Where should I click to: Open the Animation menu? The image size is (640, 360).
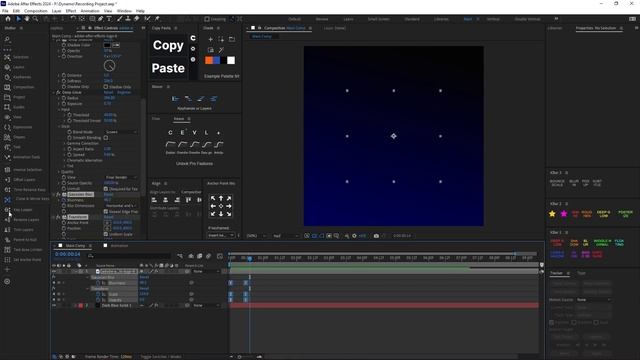point(90,11)
